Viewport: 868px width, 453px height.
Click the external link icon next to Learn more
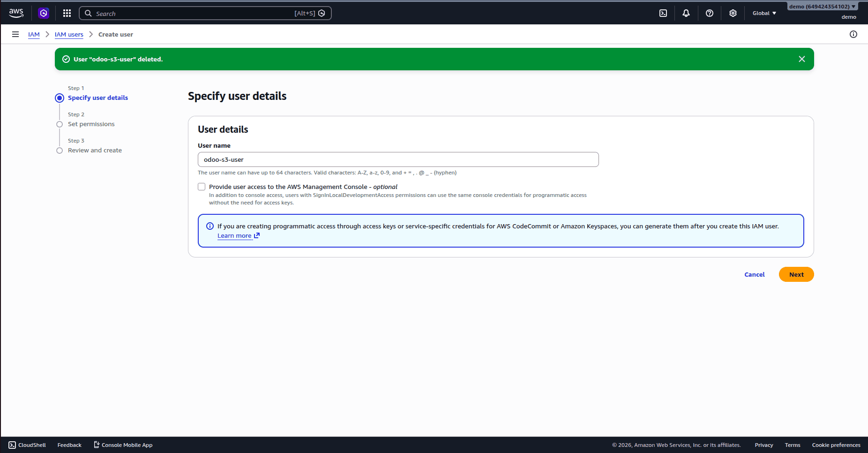coord(257,235)
